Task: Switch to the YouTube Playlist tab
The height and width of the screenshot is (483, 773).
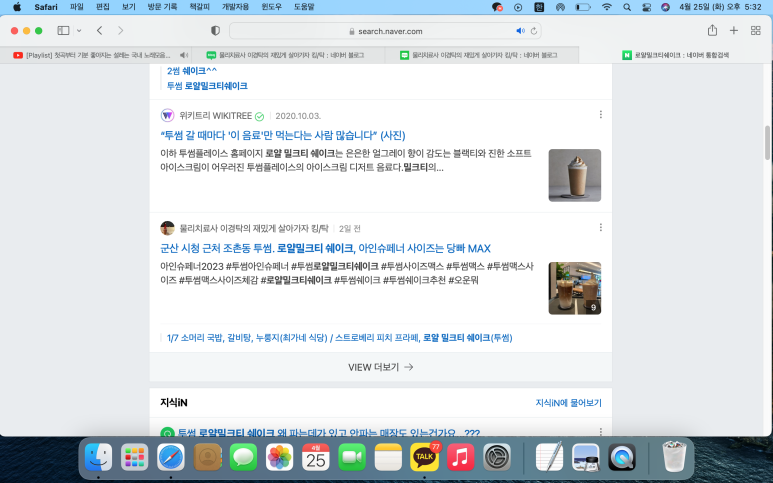Action: (96, 55)
